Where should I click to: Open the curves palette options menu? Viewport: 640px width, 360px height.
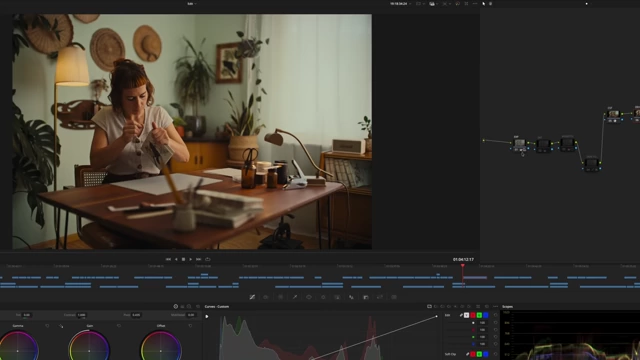(496, 307)
